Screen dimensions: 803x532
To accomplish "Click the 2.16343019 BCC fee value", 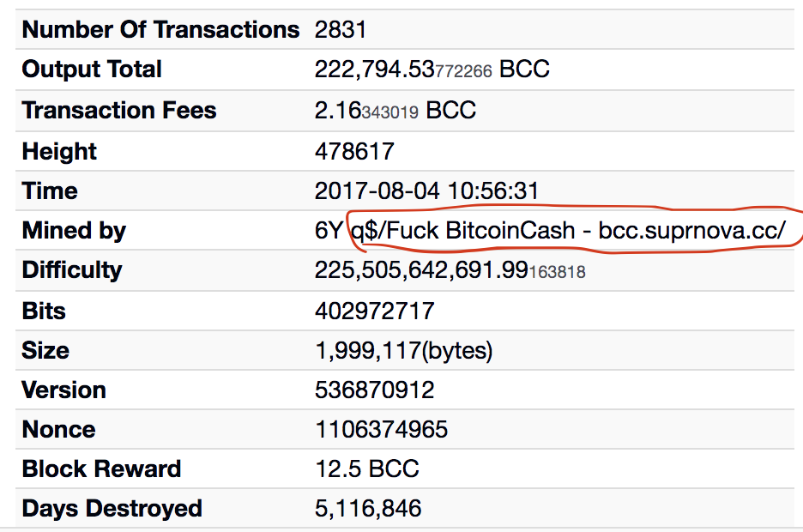I will 395,111.
